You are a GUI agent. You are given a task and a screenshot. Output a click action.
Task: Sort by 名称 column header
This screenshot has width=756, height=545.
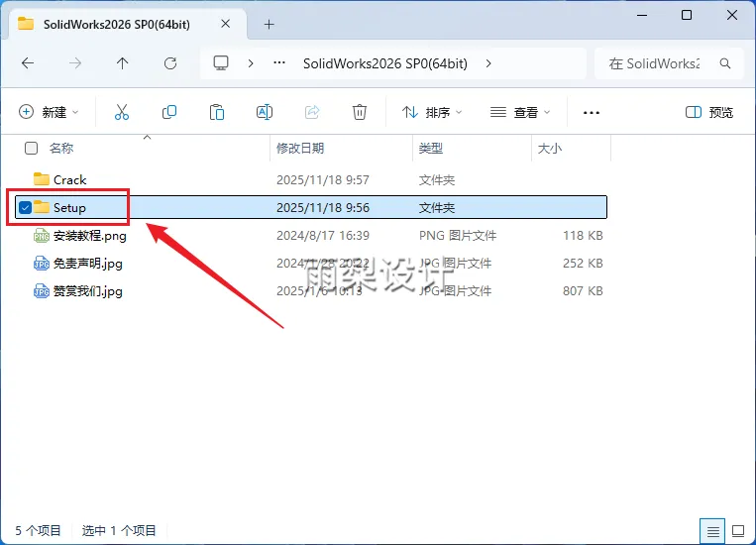(61, 148)
